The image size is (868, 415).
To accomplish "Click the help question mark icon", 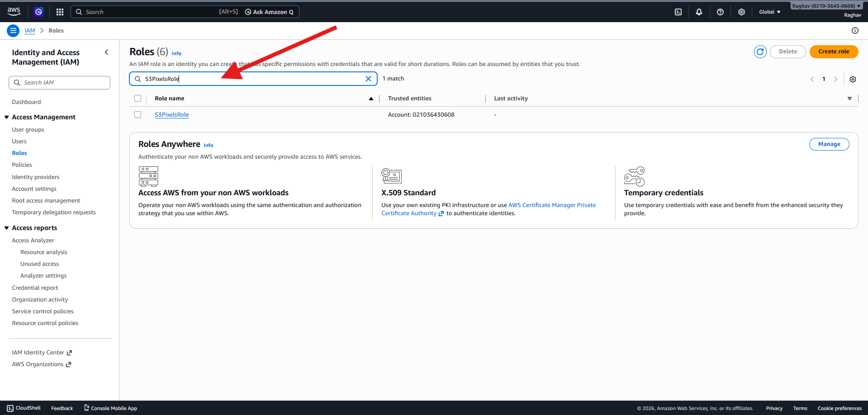I will point(720,12).
